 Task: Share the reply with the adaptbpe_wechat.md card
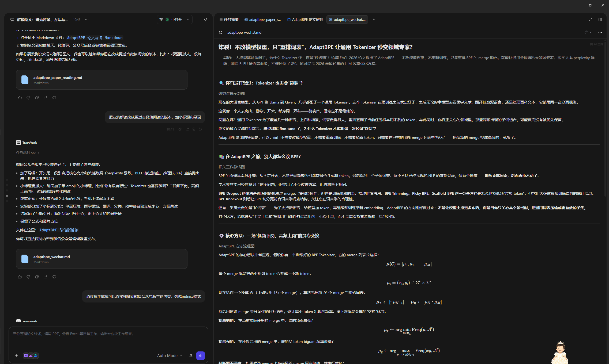click(46, 277)
